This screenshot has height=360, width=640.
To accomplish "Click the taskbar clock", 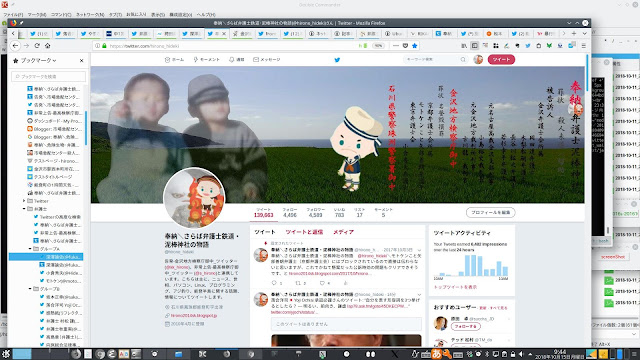I will [560, 354].
